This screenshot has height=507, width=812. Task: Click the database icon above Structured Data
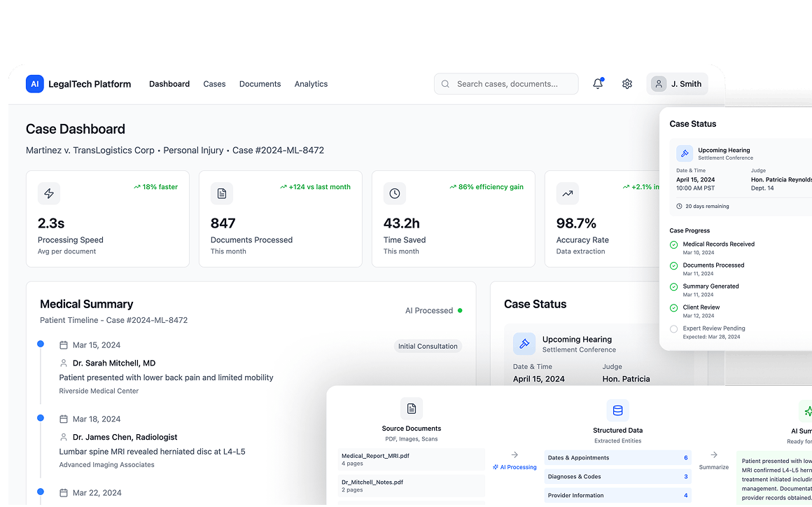617,410
